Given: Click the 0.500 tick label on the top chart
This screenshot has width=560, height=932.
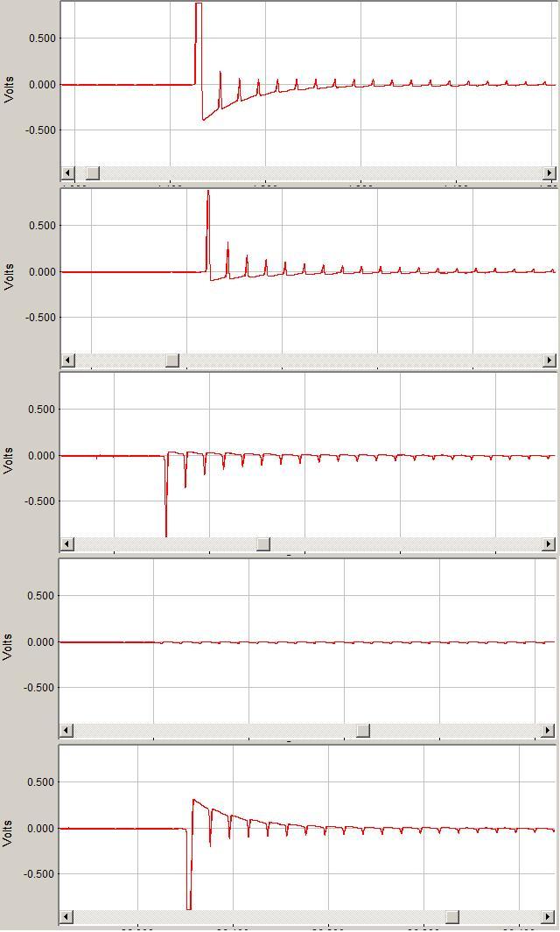Looking at the screenshot, I should click(x=44, y=39).
